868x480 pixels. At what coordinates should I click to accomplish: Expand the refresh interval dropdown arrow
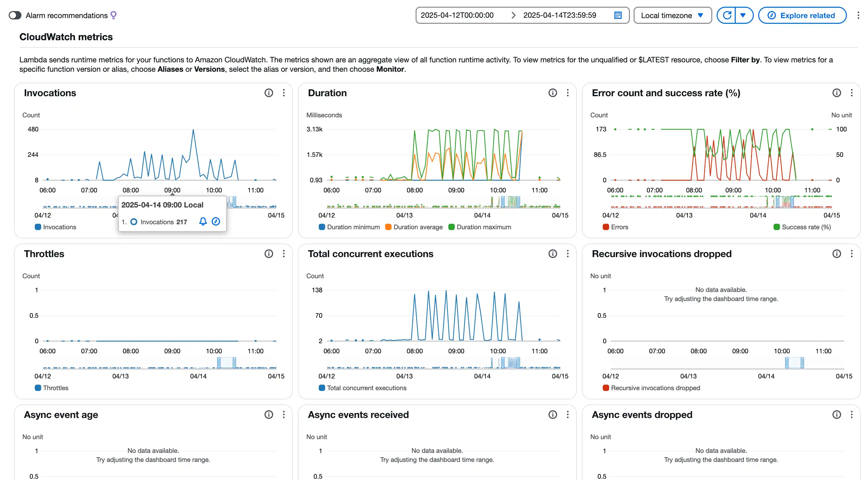744,15
